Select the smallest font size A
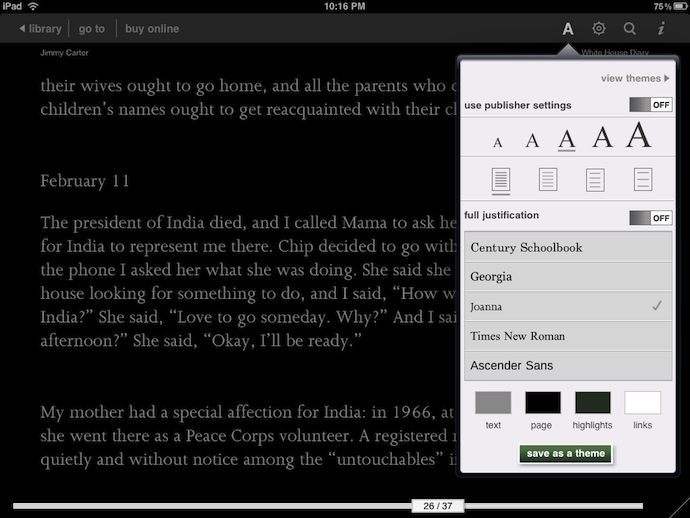 click(x=498, y=143)
